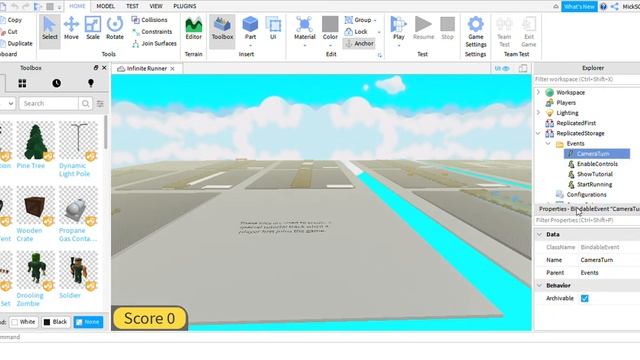Screen dimensions: 640x360
Task: Open Game Settings
Action: click(476, 32)
